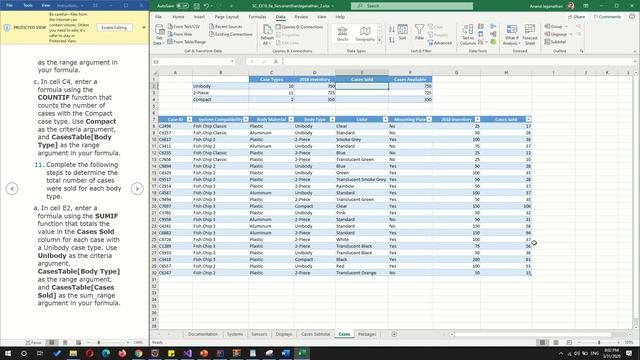640x360 pixels.
Task: Click the Share button
Action: [x=577, y=17]
